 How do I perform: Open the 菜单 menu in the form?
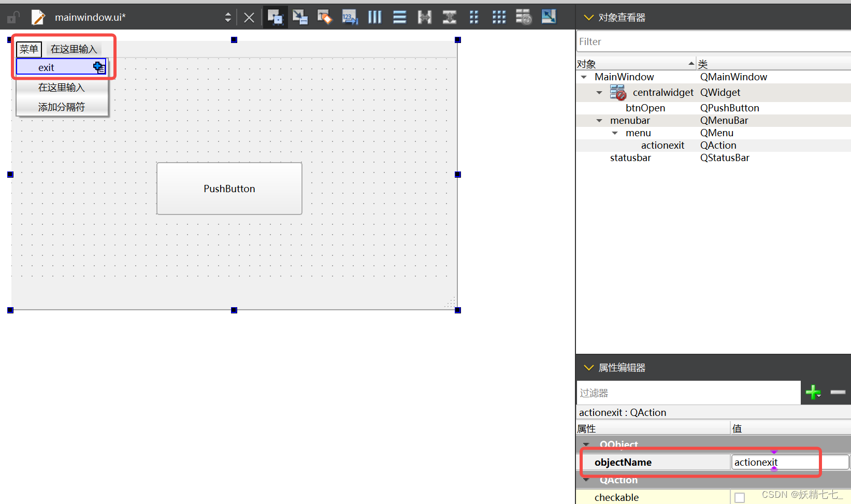[29, 49]
